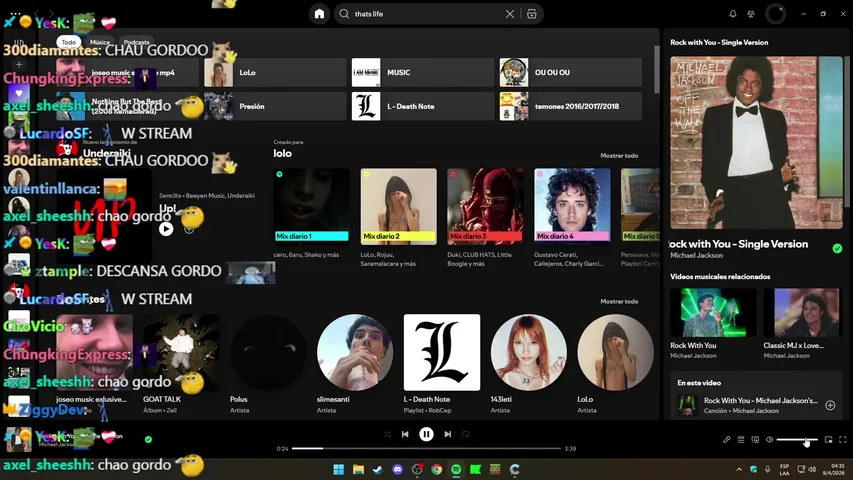853x480 pixels.
Task: Adjust the volume slider
Action: coord(797,440)
